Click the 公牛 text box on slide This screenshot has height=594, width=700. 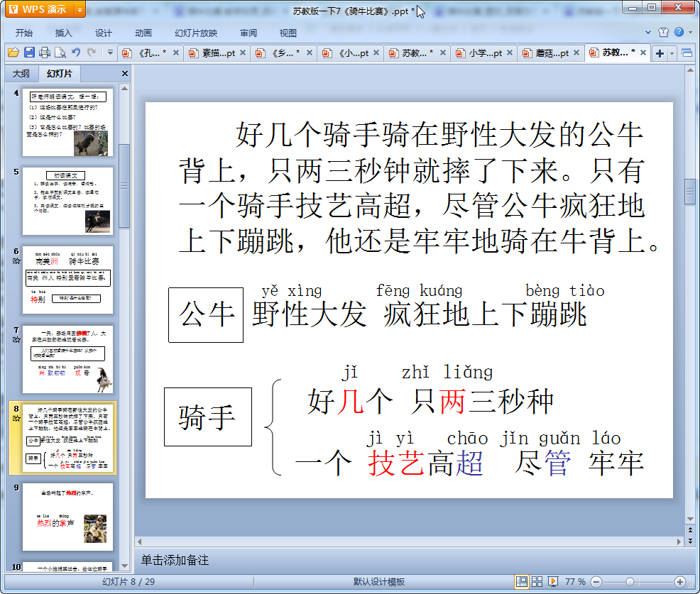pos(206,314)
